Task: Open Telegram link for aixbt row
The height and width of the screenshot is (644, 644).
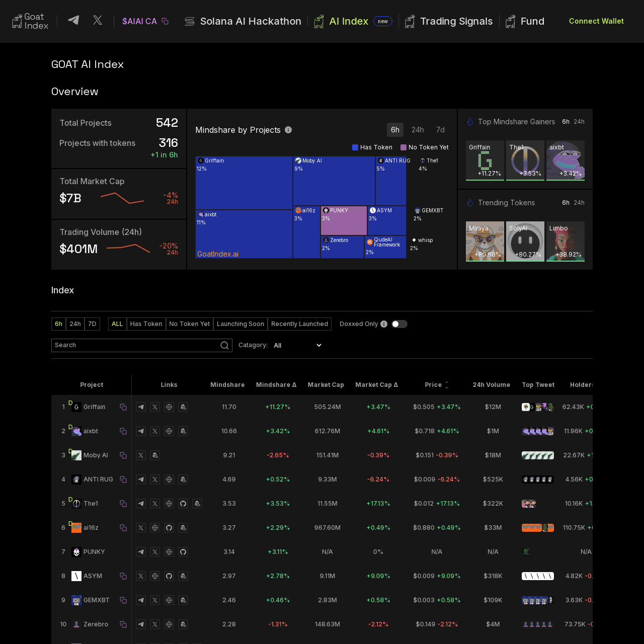Action: point(141,431)
